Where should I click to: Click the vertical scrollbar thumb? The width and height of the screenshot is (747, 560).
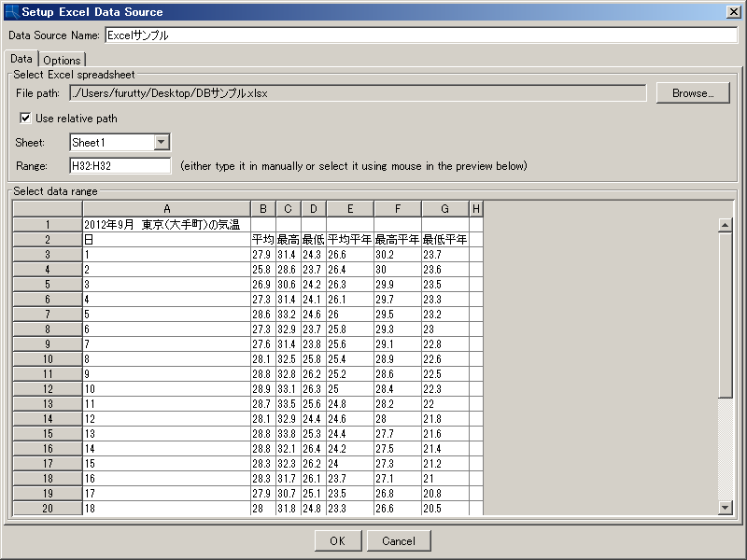click(725, 315)
